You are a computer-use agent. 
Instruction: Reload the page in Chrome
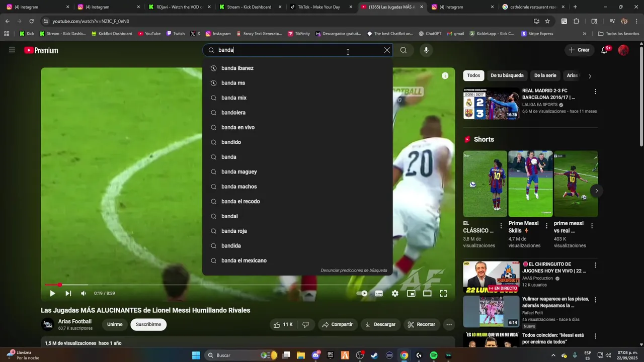point(31,21)
